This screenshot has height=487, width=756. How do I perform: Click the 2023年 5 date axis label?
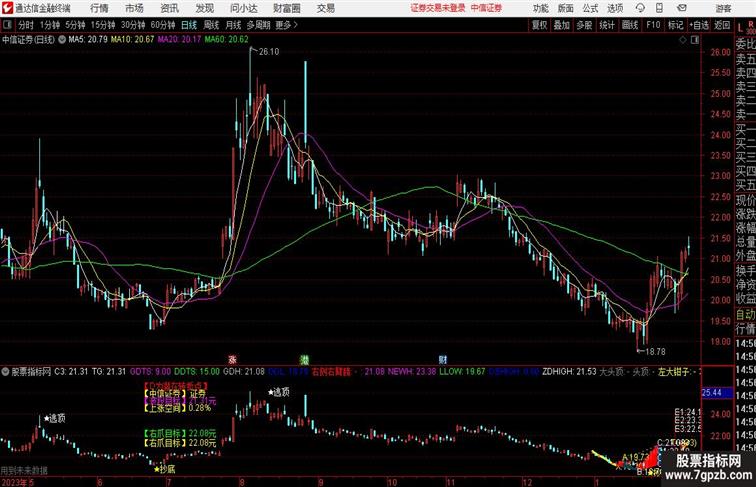click(17, 482)
